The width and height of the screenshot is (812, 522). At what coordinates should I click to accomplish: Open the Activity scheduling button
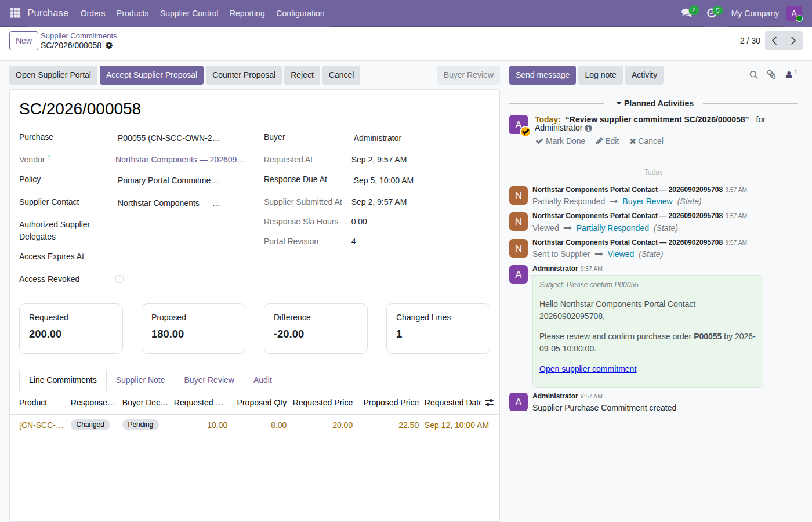pos(644,75)
